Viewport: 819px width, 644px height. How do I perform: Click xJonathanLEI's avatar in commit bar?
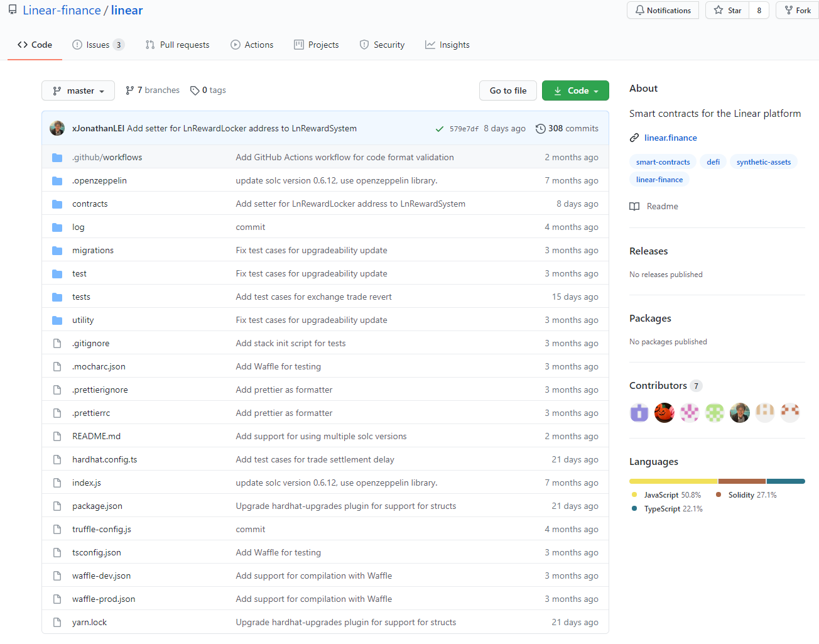coord(57,128)
